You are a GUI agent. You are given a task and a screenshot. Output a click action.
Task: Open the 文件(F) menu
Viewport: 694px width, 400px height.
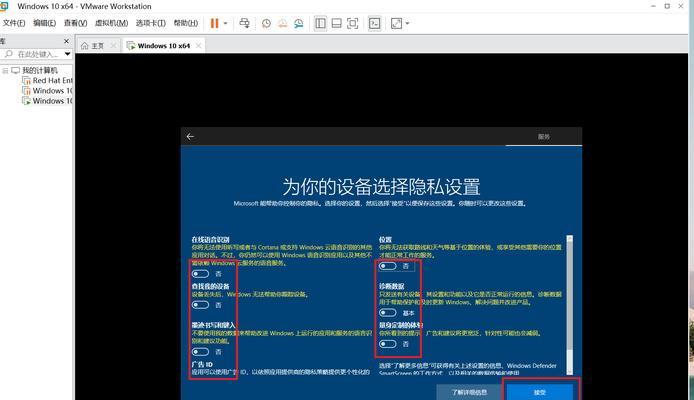click(x=14, y=23)
